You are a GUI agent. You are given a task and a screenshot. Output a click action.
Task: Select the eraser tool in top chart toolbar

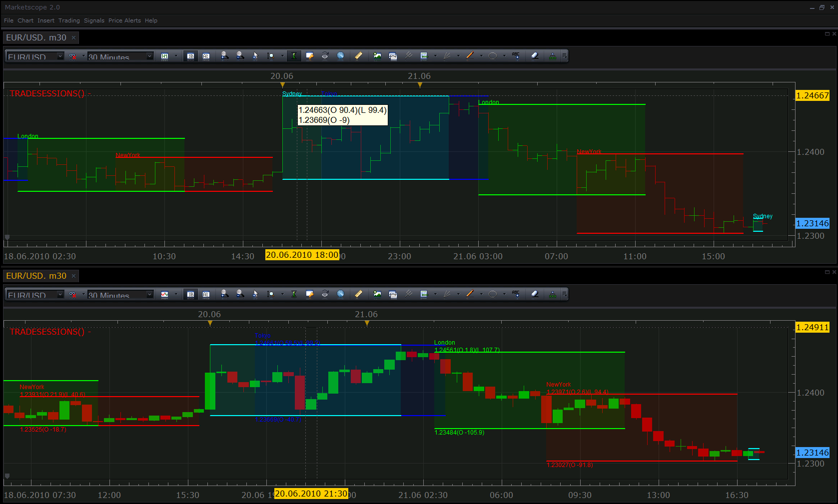click(535, 56)
